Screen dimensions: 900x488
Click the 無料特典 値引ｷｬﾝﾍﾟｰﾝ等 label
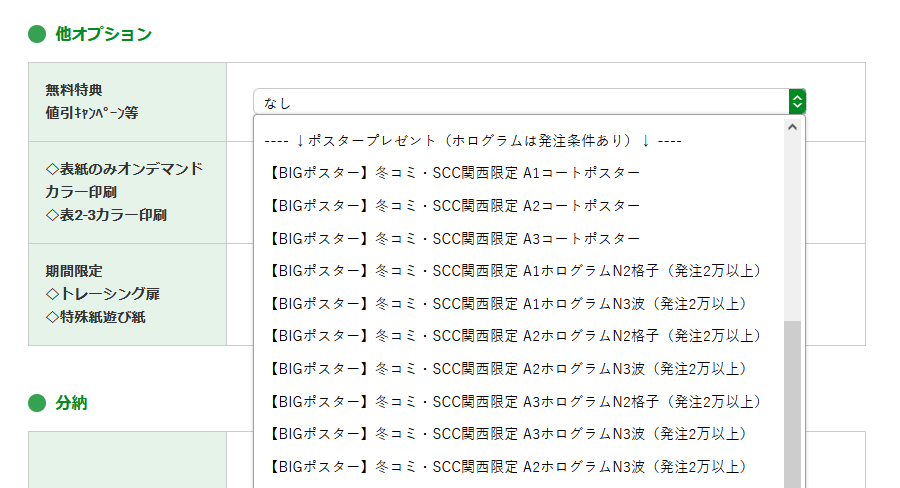pyautogui.click(x=92, y=102)
